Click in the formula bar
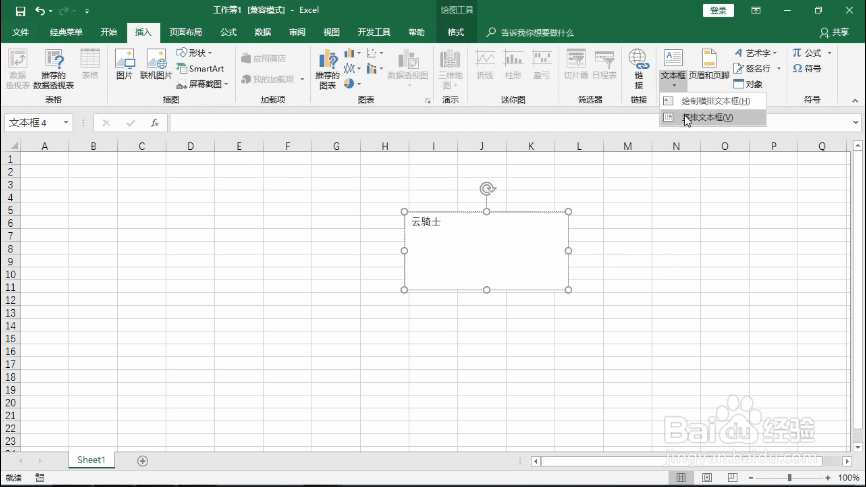866x487 pixels. (x=508, y=123)
